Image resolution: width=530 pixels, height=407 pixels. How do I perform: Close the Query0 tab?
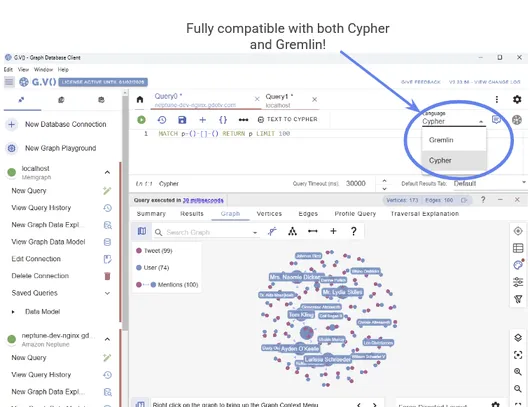pyautogui.click(x=257, y=99)
